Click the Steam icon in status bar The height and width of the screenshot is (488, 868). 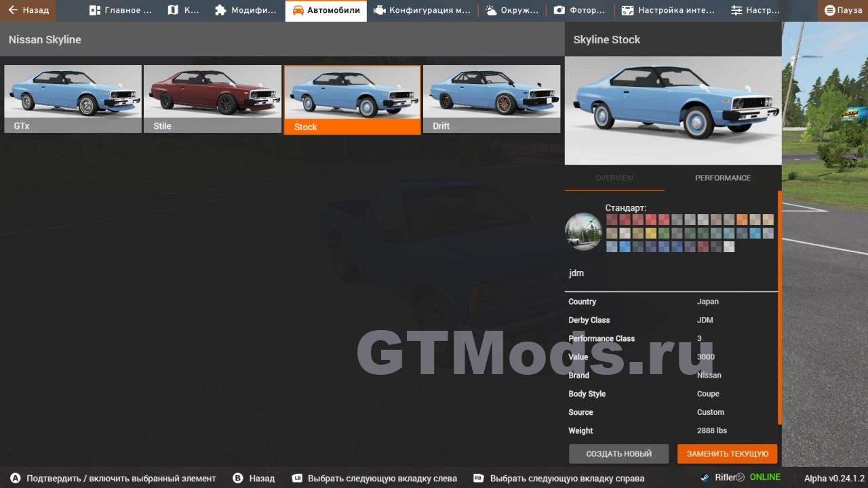[705, 477]
